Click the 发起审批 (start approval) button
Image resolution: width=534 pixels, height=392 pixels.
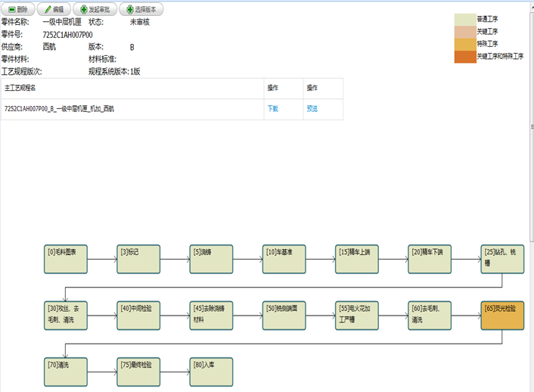[x=96, y=9]
